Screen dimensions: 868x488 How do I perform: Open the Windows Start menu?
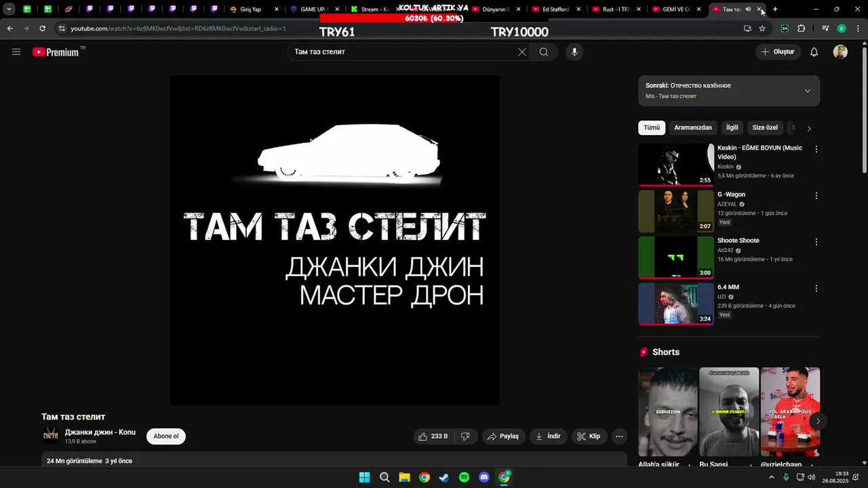tap(364, 477)
